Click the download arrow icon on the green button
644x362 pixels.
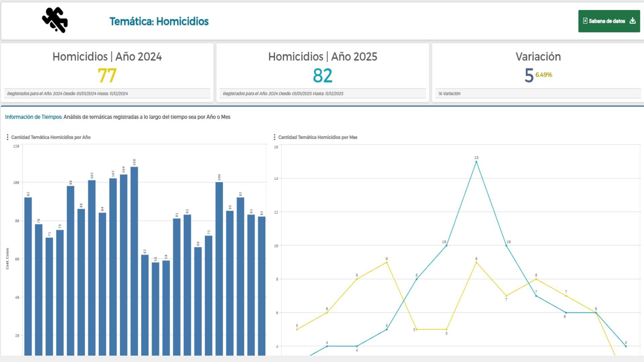tap(633, 20)
